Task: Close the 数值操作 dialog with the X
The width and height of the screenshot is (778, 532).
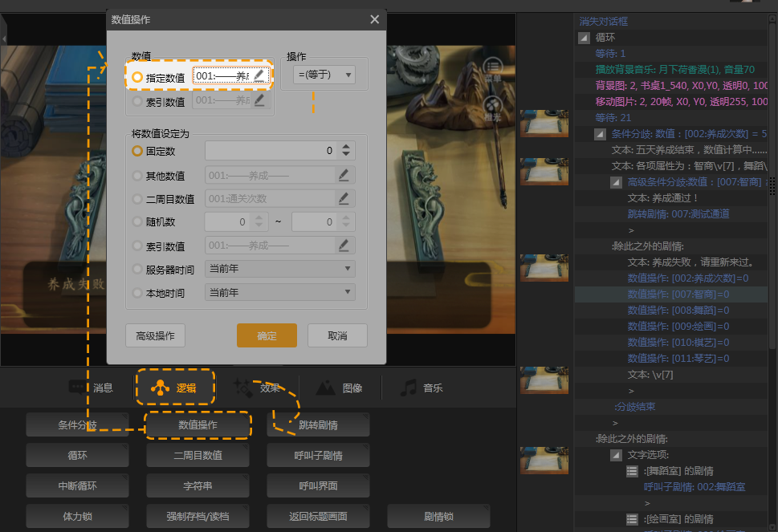Action: pos(374,20)
